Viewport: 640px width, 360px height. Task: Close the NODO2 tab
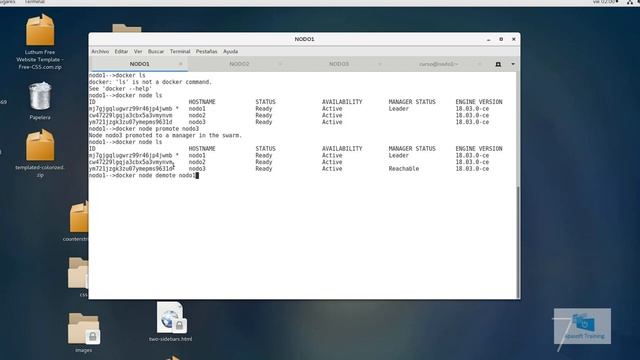click(x=280, y=64)
